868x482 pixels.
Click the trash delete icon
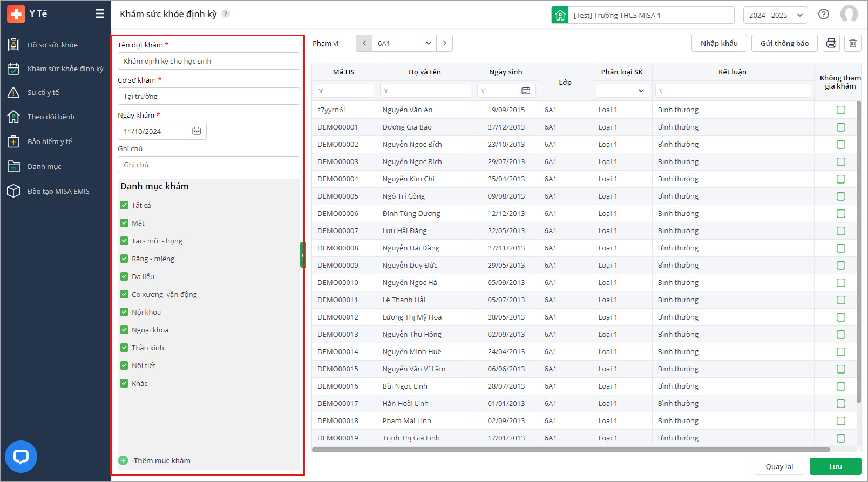point(852,43)
